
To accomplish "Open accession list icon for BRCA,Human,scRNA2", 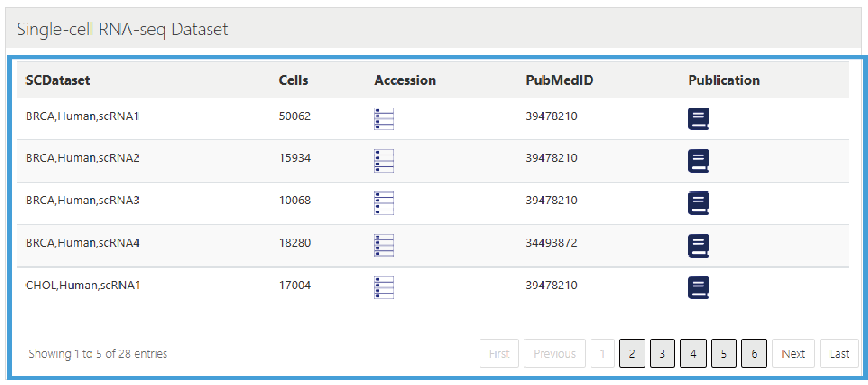I will tap(383, 161).
